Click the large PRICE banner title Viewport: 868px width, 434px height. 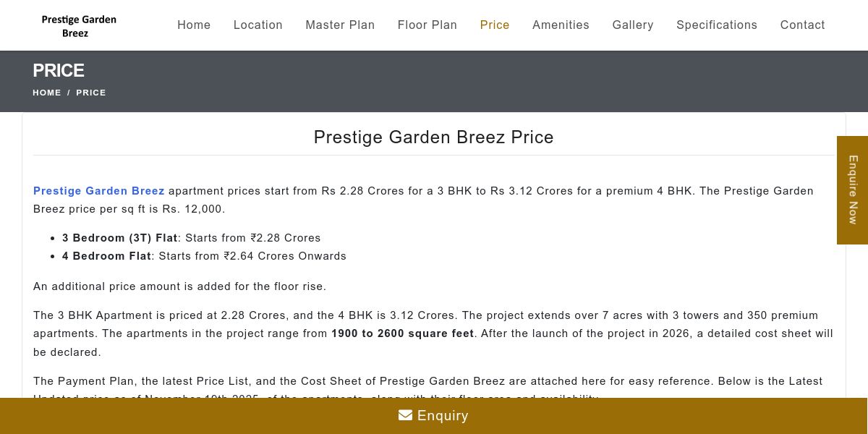pyautogui.click(x=59, y=71)
